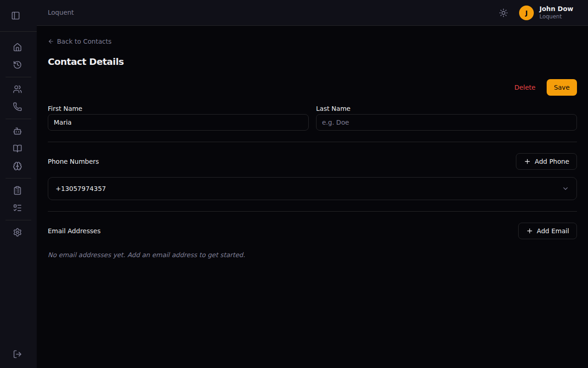Viewport: 588px width, 368px height.
Task: Click the Last Name input field
Action: pyautogui.click(x=446, y=122)
